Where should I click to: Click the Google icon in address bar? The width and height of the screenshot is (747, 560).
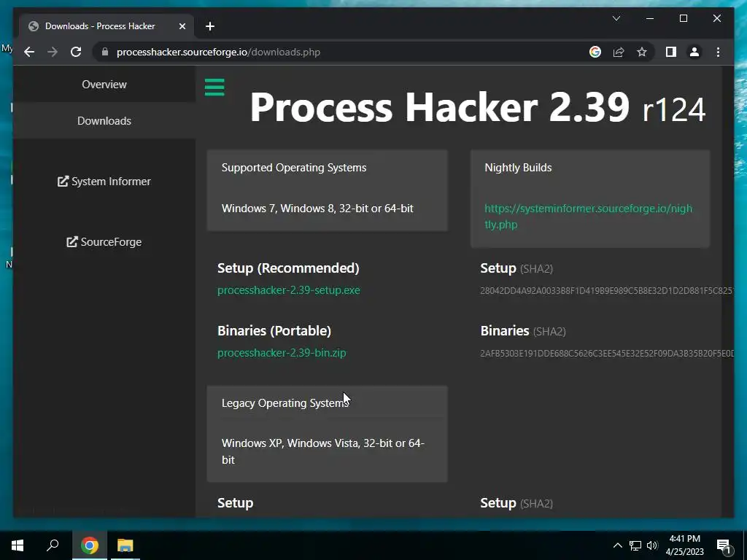(x=595, y=52)
